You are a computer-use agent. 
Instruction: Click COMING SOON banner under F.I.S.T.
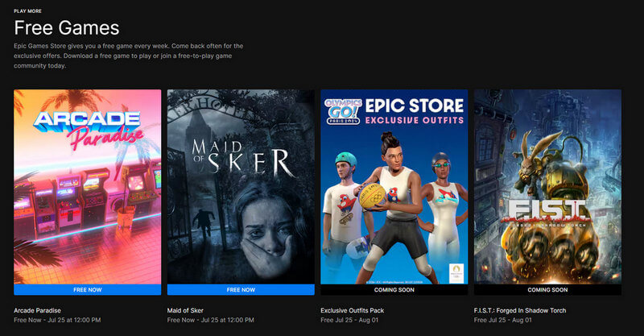coord(547,289)
